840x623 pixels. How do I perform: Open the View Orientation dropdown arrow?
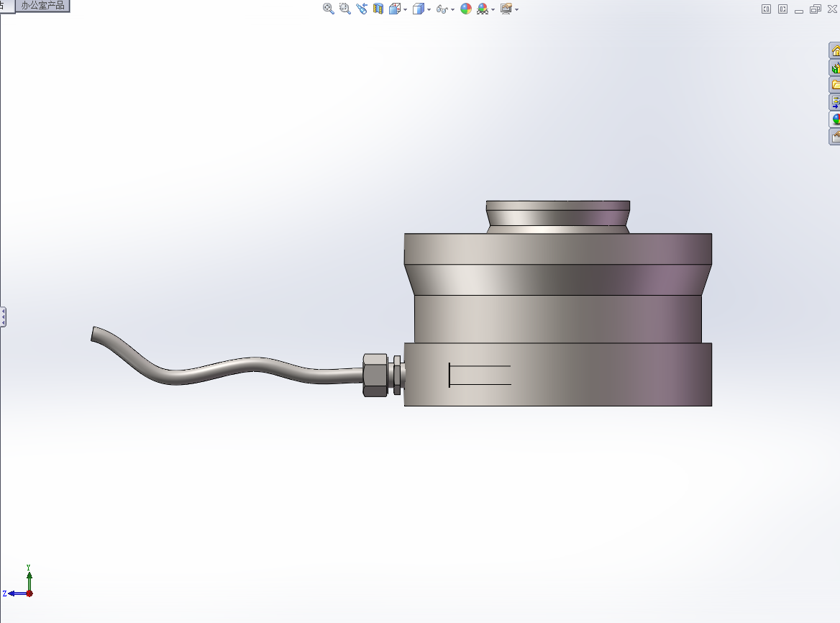(406, 9)
